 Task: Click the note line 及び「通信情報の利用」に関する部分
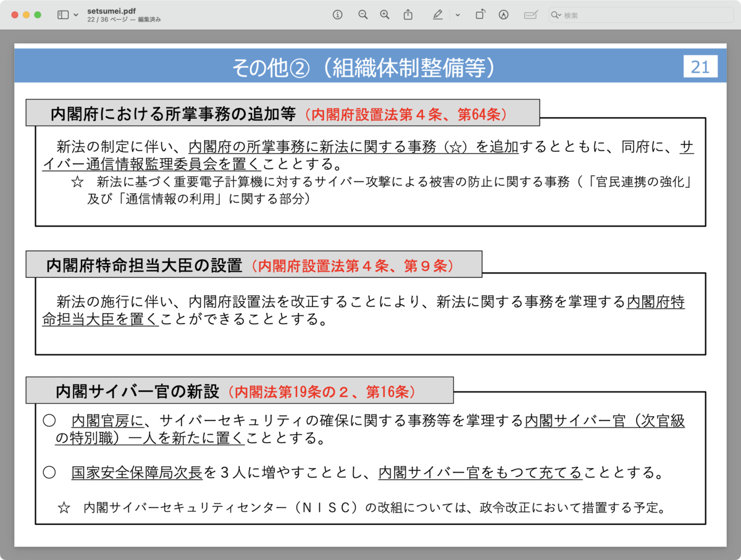point(198,198)
